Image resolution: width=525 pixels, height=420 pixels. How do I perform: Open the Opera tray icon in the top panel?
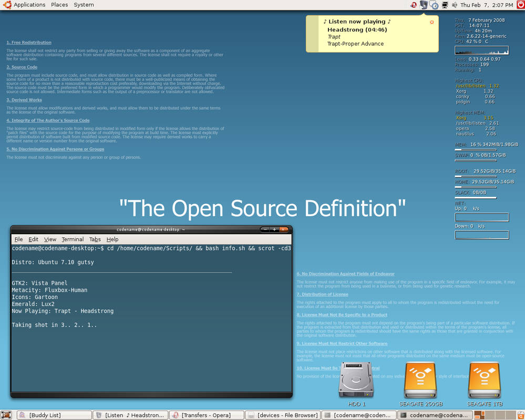[x=414, y=5]
